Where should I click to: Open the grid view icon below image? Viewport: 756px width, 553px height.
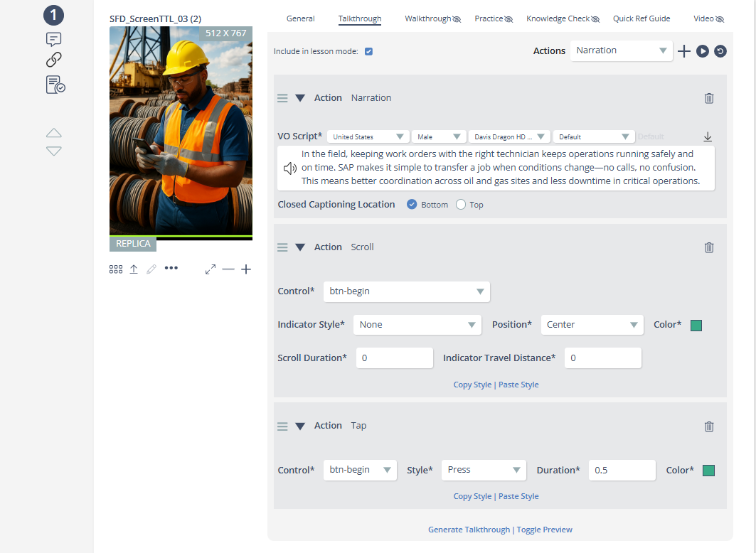click(116, 269)
